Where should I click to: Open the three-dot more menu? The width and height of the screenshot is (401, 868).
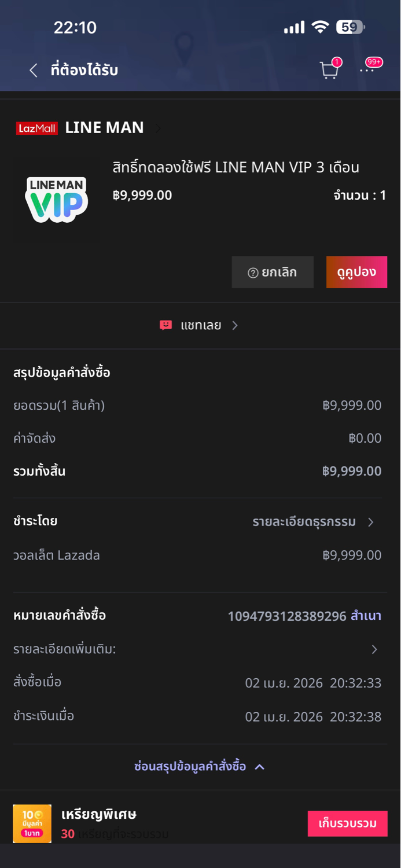click(367, 69)
